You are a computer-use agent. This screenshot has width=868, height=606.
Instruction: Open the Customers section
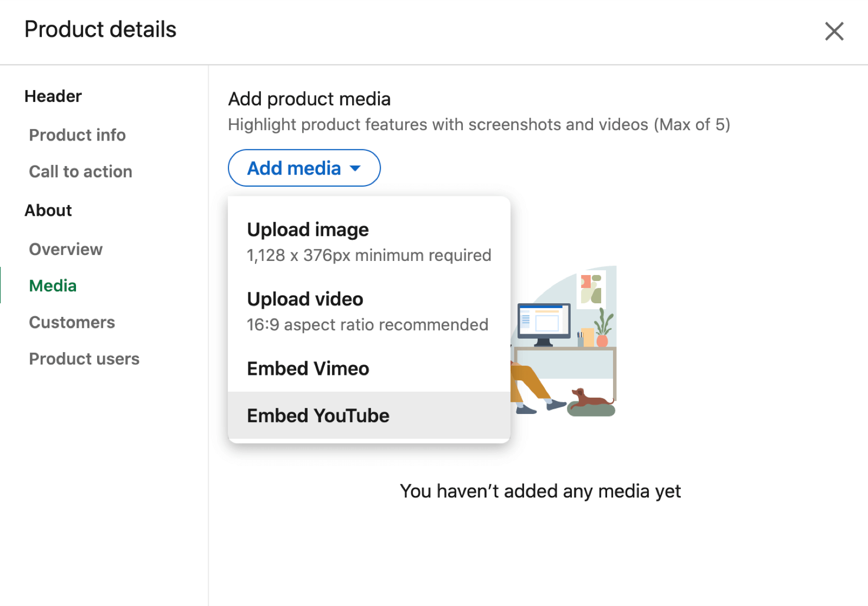72,322
